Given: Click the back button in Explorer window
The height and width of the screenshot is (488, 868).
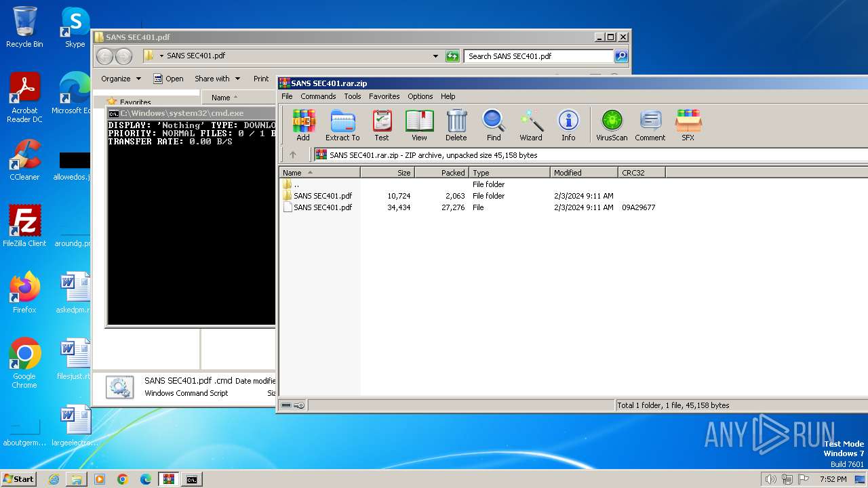Looking at the screenshot, I should click(x=104, y=56).
